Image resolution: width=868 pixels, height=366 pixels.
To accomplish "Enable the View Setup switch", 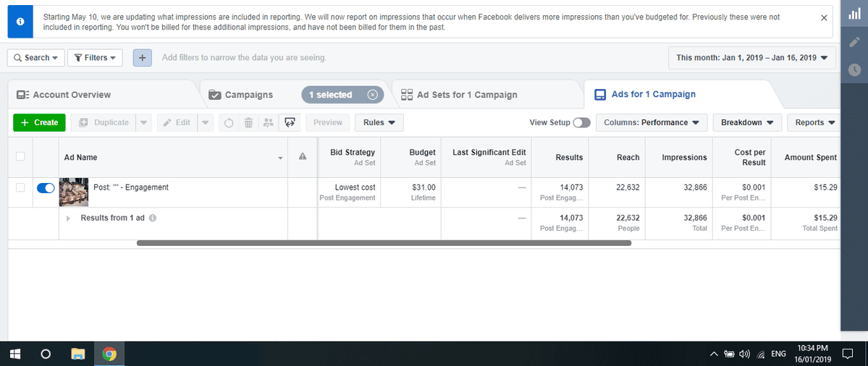I will pos(582,123).
